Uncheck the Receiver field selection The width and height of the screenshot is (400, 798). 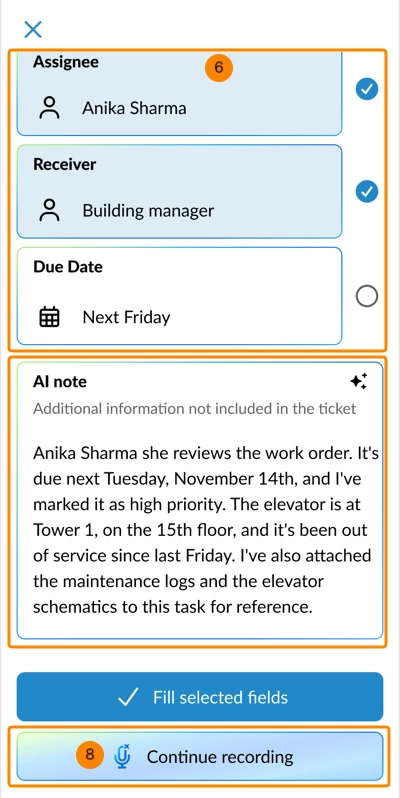366,191
